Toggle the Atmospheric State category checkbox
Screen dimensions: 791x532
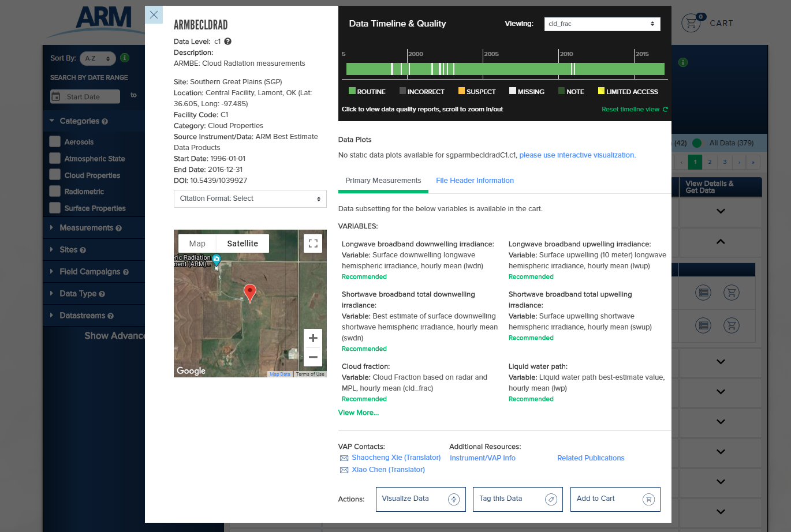[55, 158]
